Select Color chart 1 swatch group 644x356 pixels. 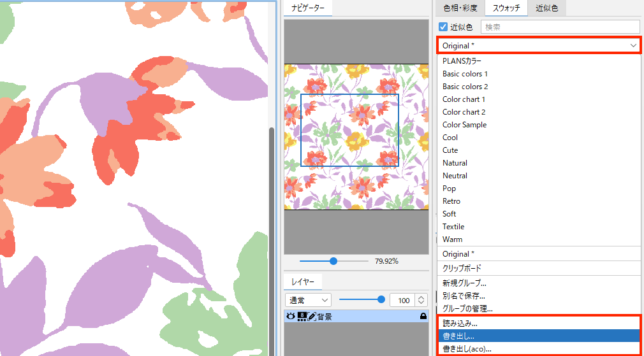(539, 99)
